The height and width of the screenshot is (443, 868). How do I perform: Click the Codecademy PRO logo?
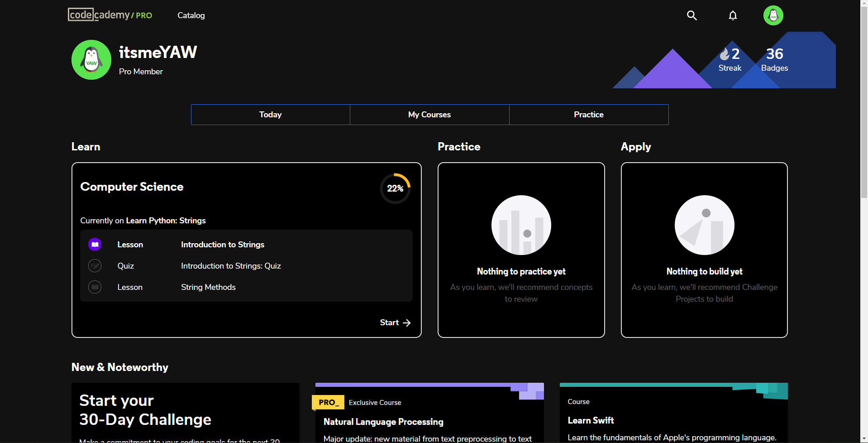coord(110,14)
